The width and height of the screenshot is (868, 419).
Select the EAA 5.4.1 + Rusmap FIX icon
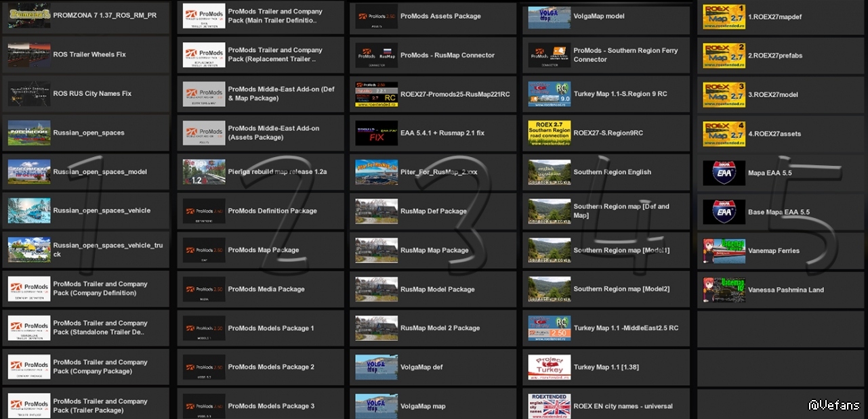(377, 133)
